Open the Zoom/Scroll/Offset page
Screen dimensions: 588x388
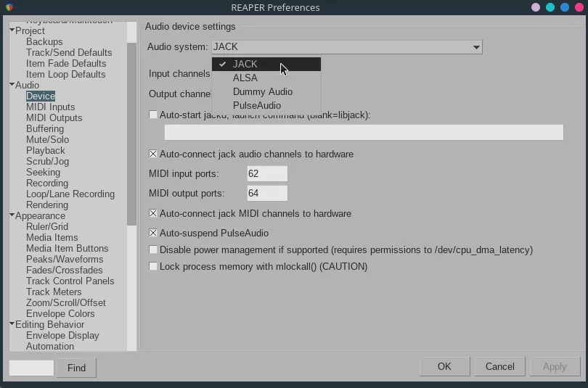point(66,302)
